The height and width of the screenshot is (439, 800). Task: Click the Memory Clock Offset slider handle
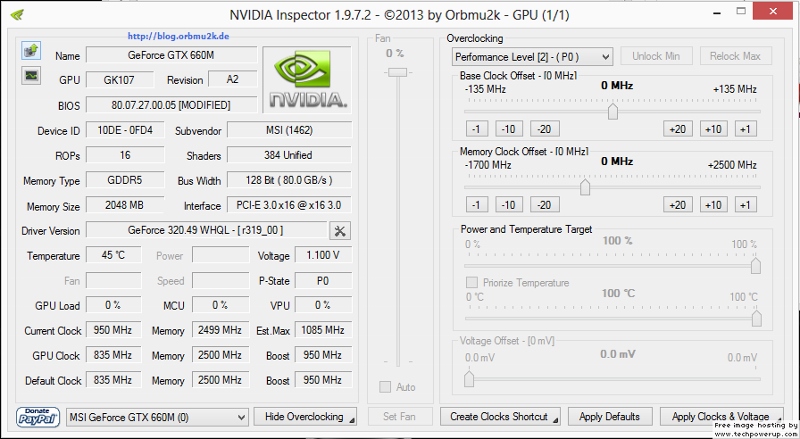(585, 187)
